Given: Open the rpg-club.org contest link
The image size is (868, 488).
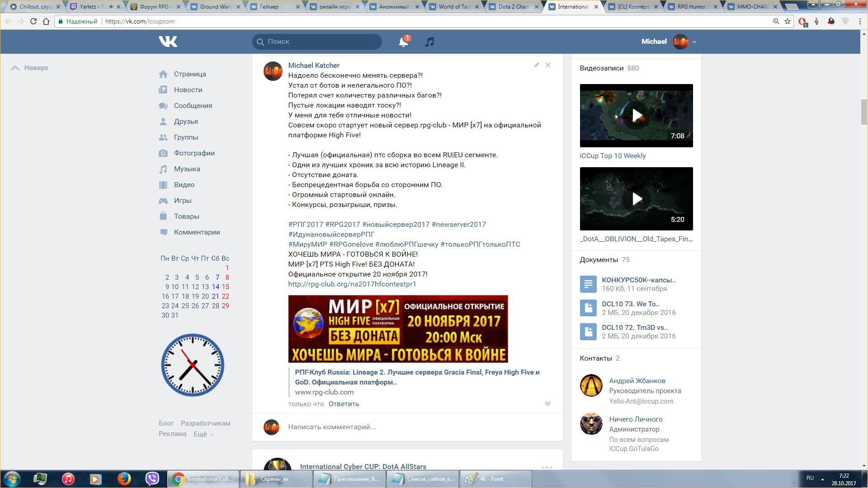Looking at the screenshot, I should click(352, 284).
